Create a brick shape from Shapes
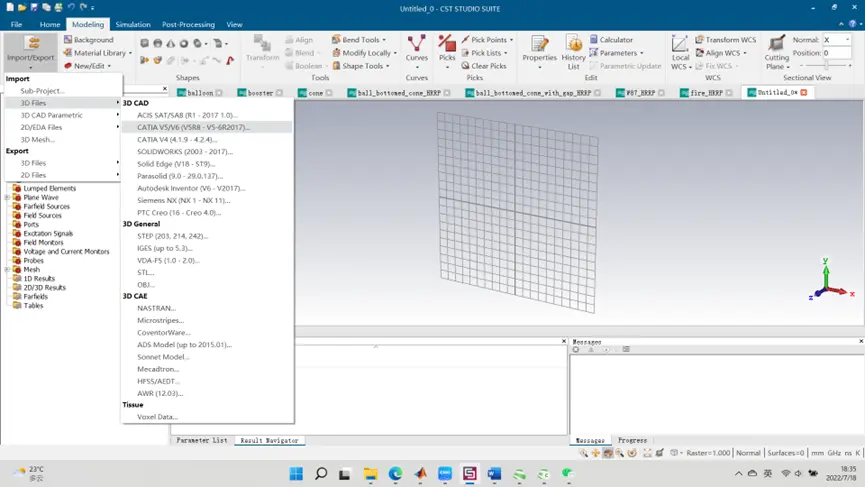865x487 pixels. click(145, 43)
